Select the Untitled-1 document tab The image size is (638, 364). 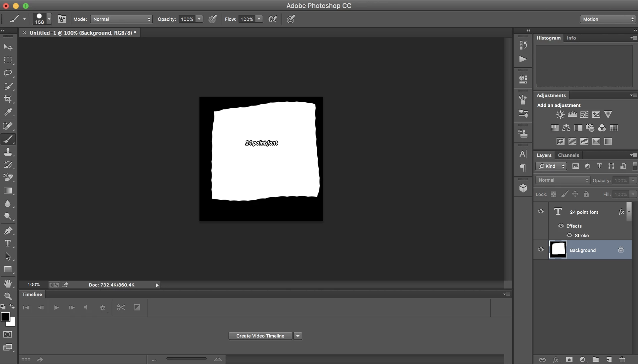tap(83, 33)
